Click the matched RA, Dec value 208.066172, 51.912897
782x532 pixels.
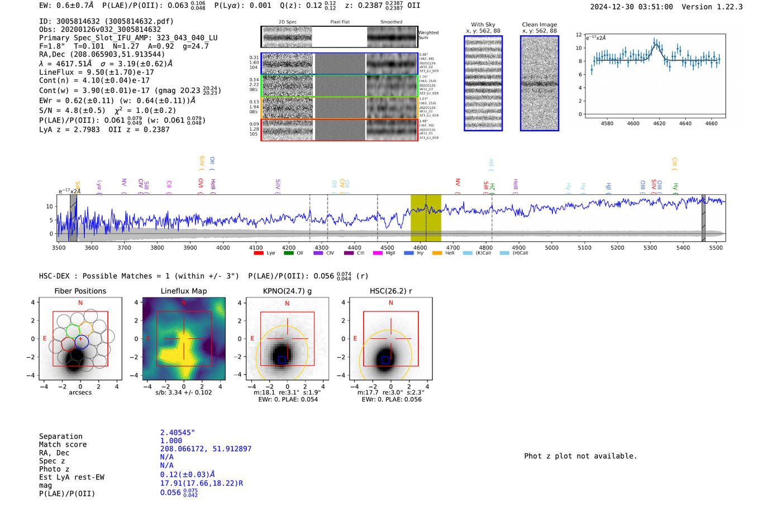[206, 449]
